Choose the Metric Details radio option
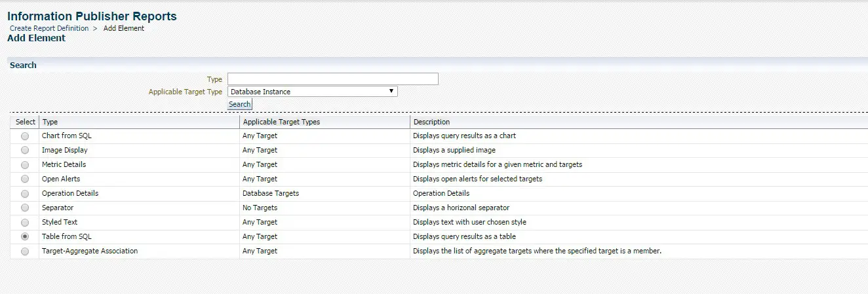 [25, 165]
